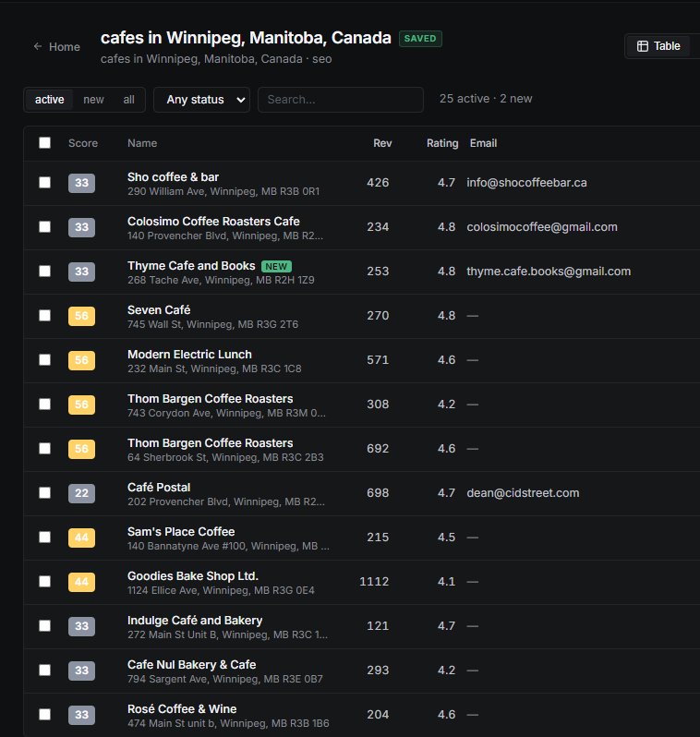Switch to the new filter tab
This screenshot has width=700, height=737.
tap(93, 100)
